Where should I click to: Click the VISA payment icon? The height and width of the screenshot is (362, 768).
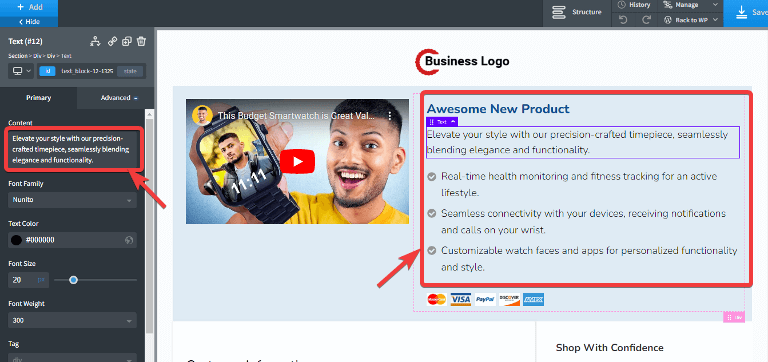coord(460,299)
